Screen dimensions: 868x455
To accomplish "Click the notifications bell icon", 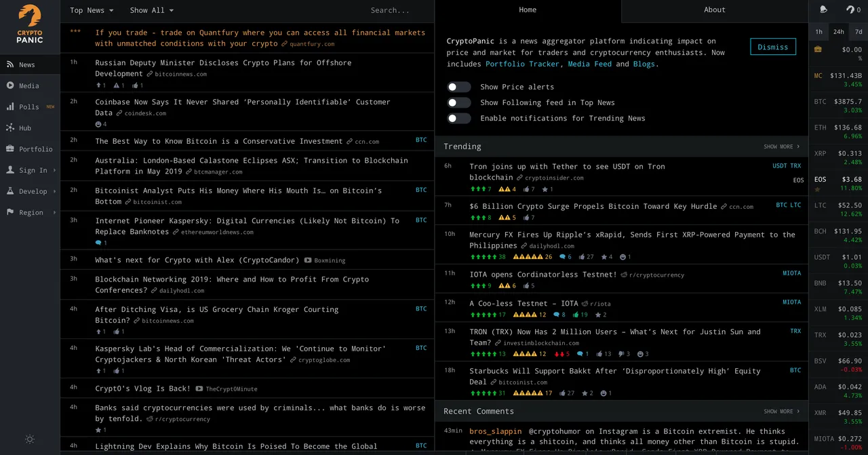I will (x=823, y=9).
